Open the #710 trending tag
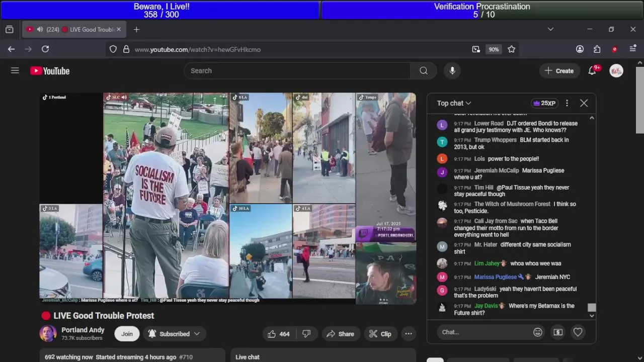 pos(186,357)
